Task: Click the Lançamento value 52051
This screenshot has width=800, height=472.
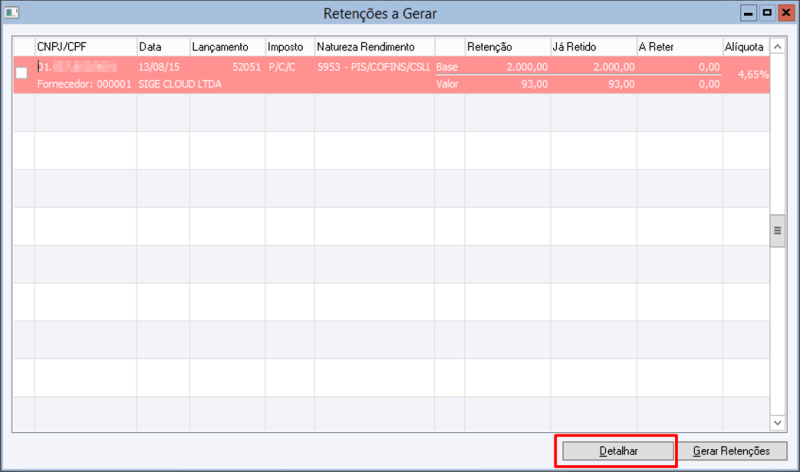Action: (x=246, y=67)
